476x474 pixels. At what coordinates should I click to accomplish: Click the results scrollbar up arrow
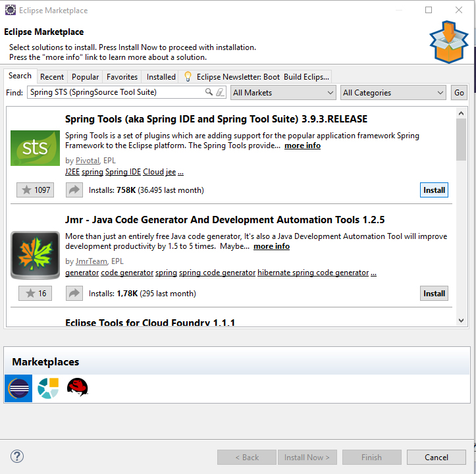(x=461, y=113)
